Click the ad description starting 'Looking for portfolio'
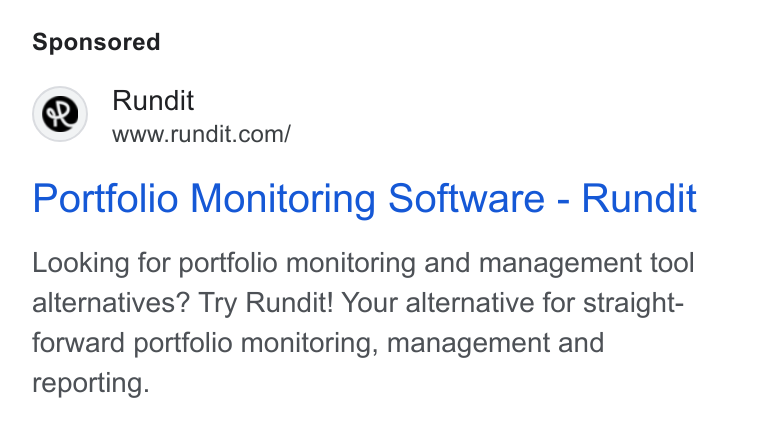The width and height of the screenshot is (760, 426). (364, 323)
